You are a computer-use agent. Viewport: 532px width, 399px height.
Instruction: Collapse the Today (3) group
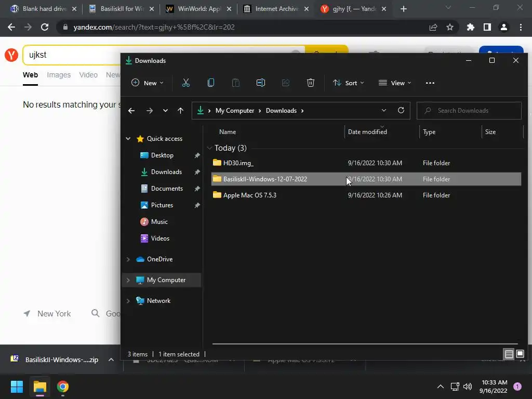pyautogui.click(x=209, y=148)
